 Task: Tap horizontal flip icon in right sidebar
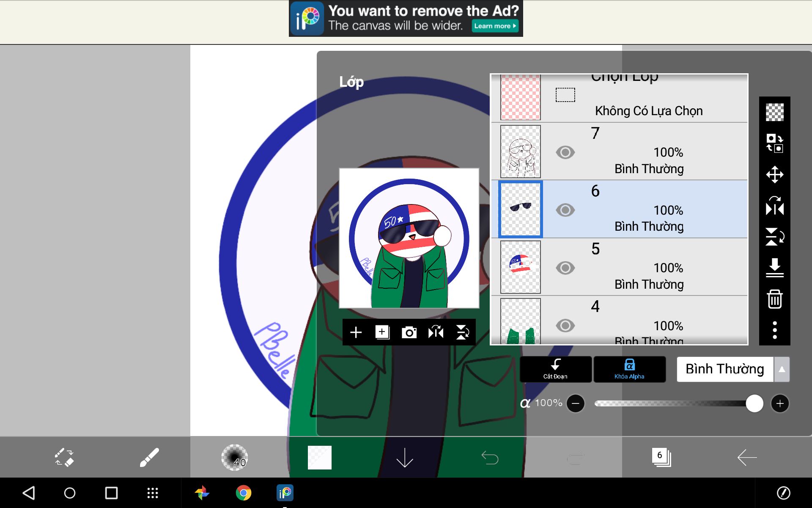coord(775,206)
